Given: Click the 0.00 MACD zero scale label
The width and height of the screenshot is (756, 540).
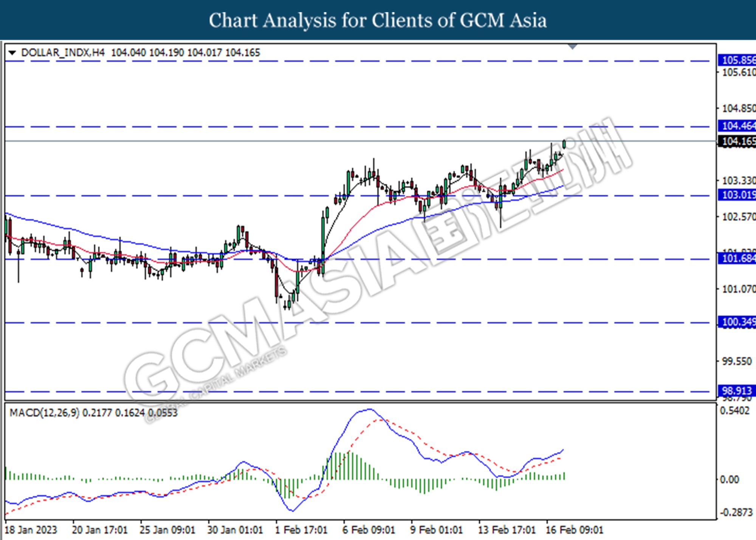Looking at the screenshot, I should click(730, 479).
